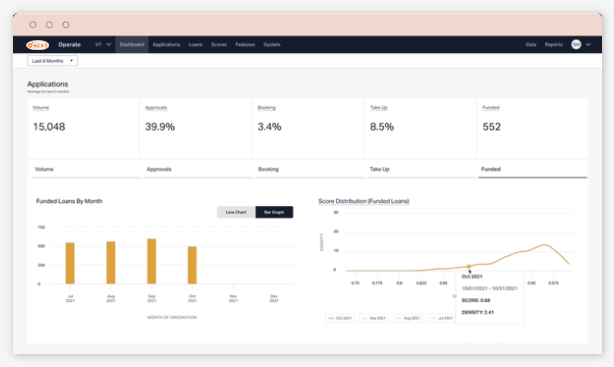
Task: Click the Funded metric card label
Action: (x=491, y=108)
